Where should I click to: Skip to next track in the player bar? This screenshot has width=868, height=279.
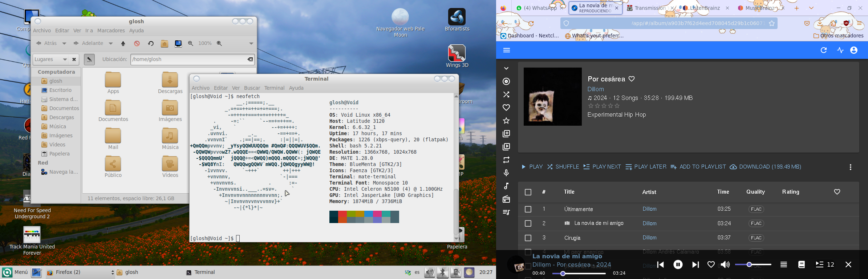(x=695, y=264)
